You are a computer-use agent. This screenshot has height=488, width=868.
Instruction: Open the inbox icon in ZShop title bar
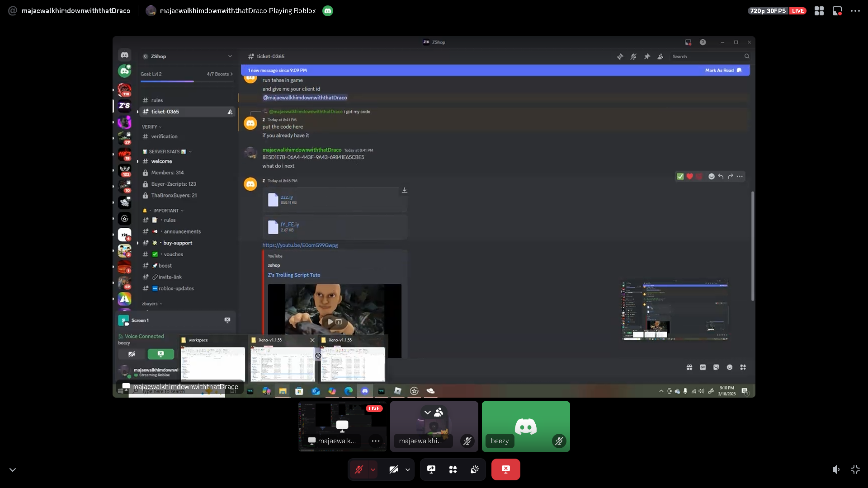688,42
